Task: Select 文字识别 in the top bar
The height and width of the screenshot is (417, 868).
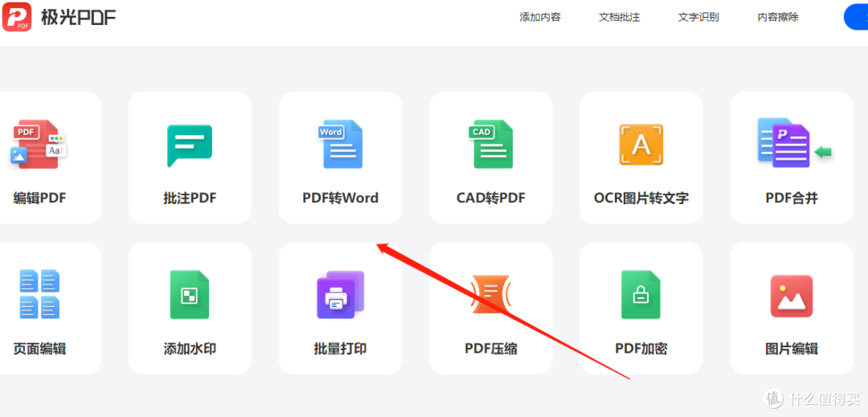Action: coord(698,17)
